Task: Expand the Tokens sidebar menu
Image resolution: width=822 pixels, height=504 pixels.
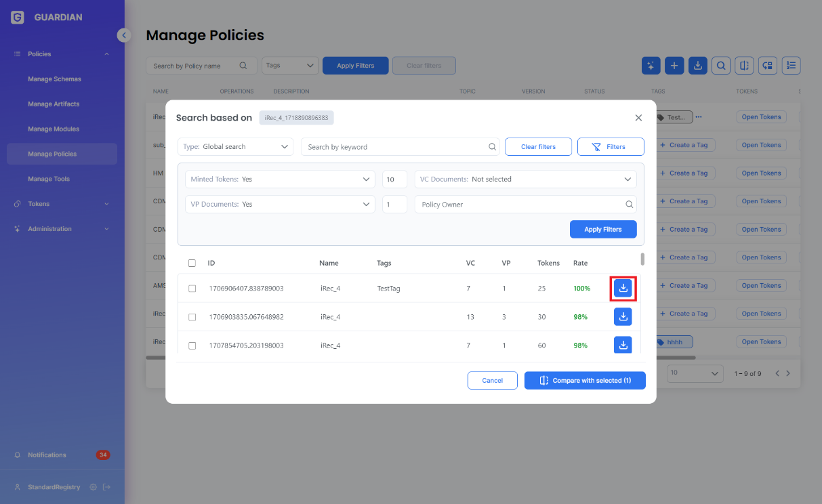Action: (62, 204)
